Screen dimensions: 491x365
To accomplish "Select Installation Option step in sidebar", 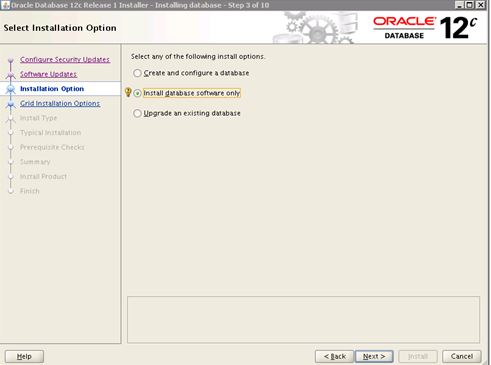I will point(52,89).
